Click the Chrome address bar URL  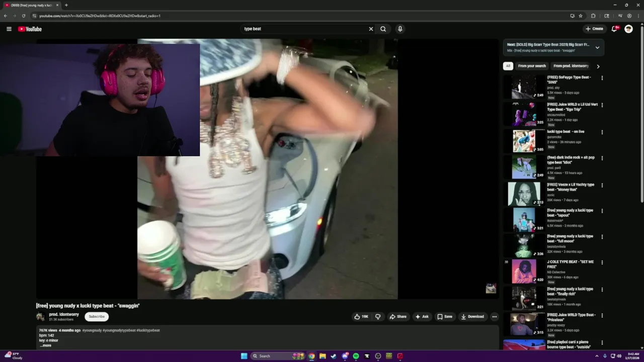[100, 16]
